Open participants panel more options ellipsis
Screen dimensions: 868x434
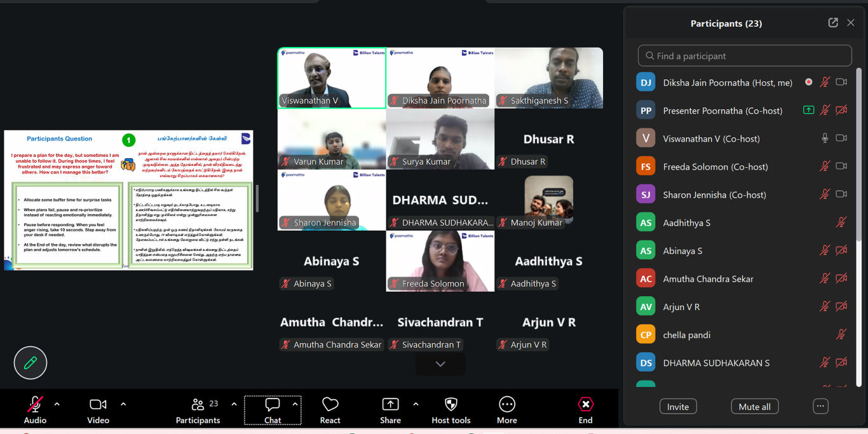tap(820, 407)
